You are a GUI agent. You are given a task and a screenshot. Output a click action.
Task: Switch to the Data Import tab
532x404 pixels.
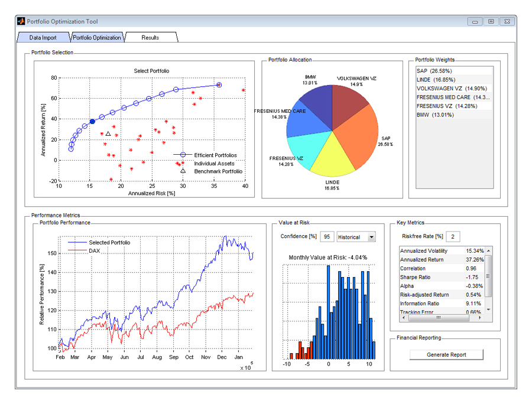click(x=43, y=38)
